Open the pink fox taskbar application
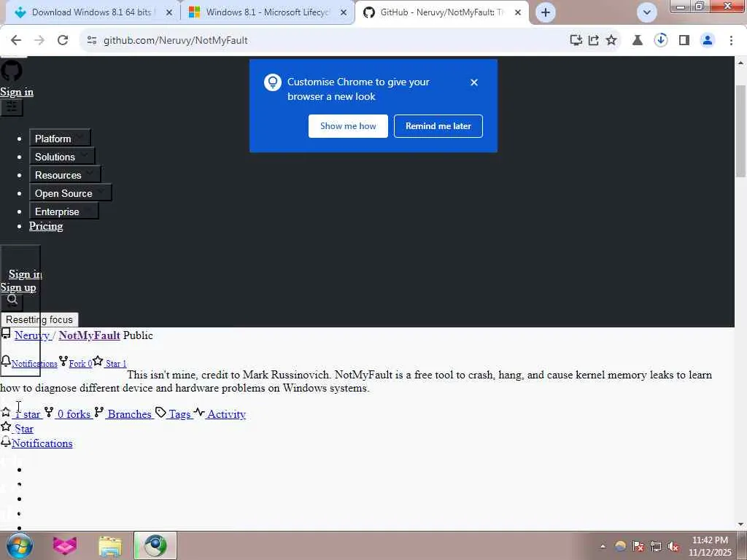747x560 pixels. pyautogui.click(x=65, y=545)
